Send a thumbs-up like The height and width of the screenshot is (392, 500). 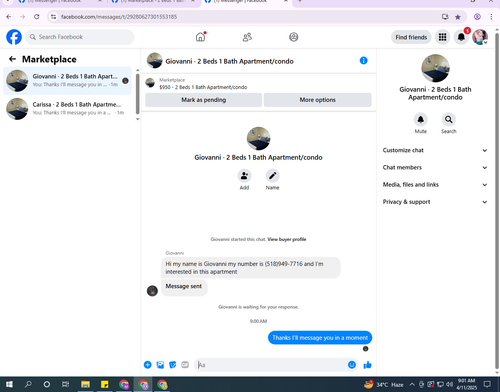pos(367,365)
